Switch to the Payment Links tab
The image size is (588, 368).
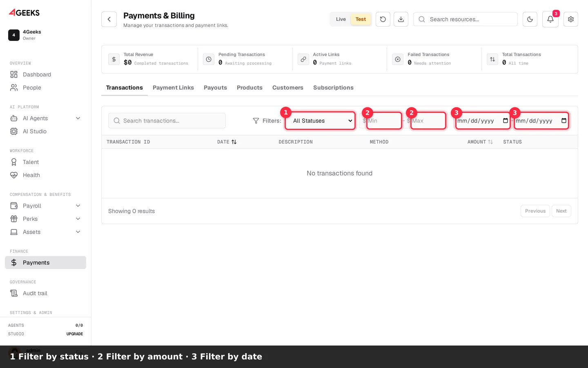[173, 88]
